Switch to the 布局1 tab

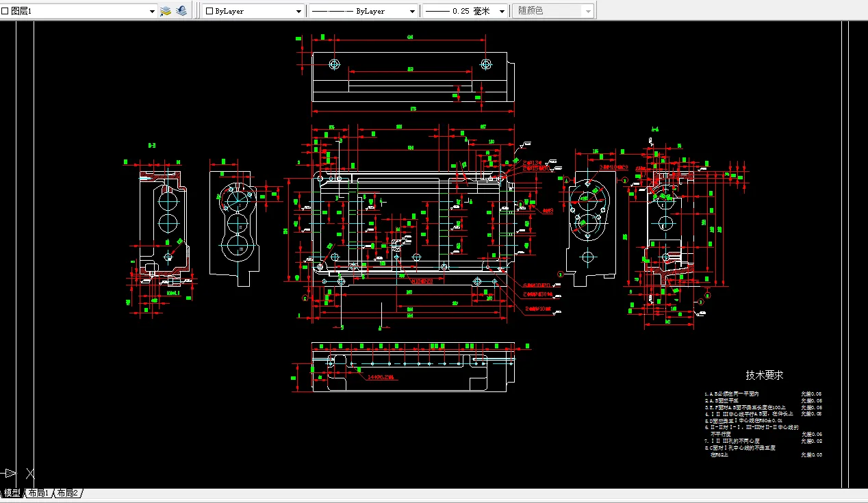point(38,493)
